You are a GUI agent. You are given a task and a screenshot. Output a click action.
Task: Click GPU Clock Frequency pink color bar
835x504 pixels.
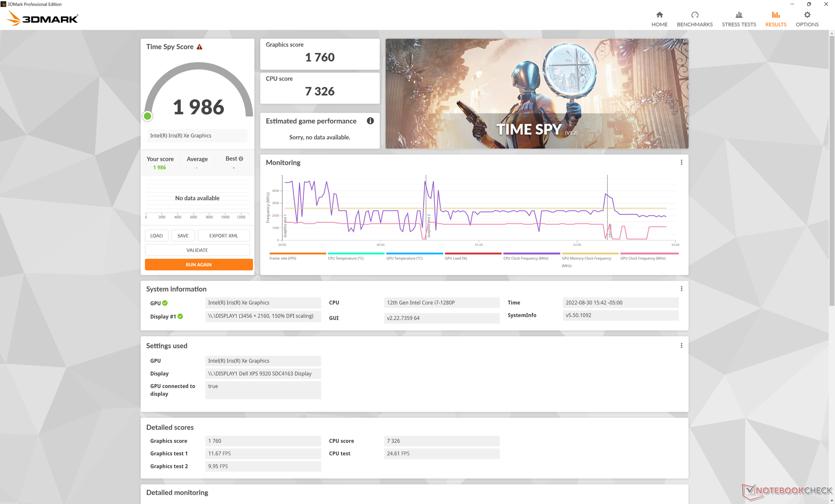(649, 253)
